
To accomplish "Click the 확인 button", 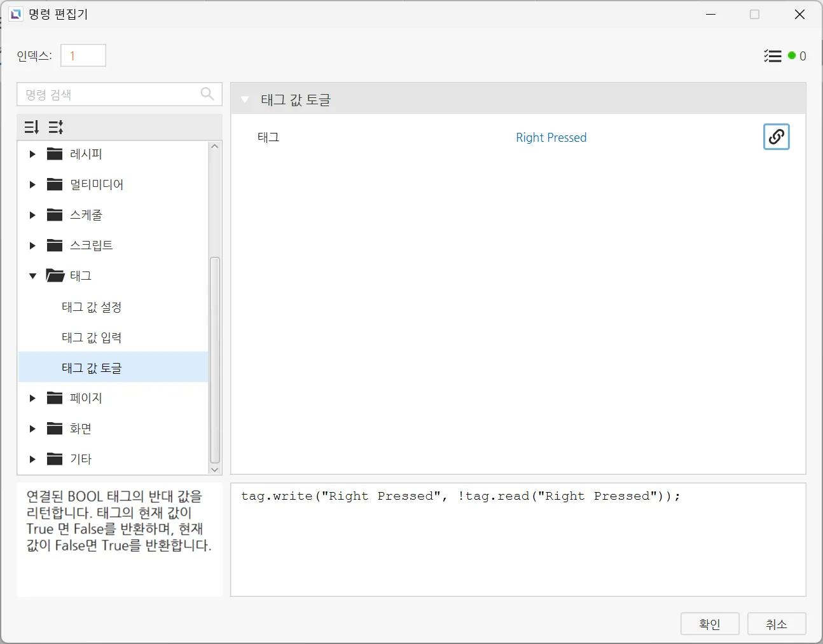I will [709, 624].
